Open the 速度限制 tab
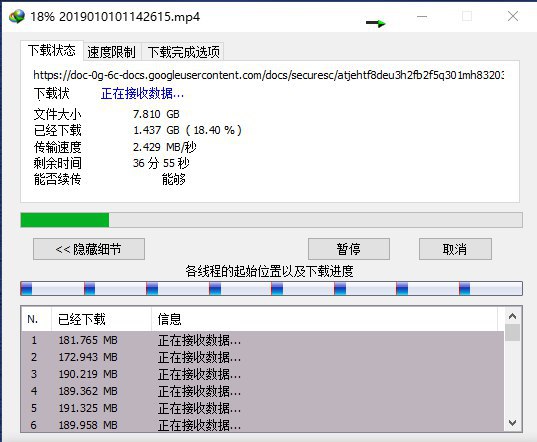Viewport: 537px width, 442px height. pyautogui.click(x=112, y=52)
